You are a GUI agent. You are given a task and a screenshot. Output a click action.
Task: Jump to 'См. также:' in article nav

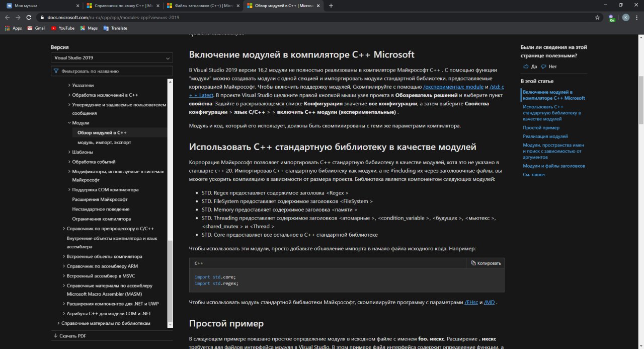click(x=534, y=175)
